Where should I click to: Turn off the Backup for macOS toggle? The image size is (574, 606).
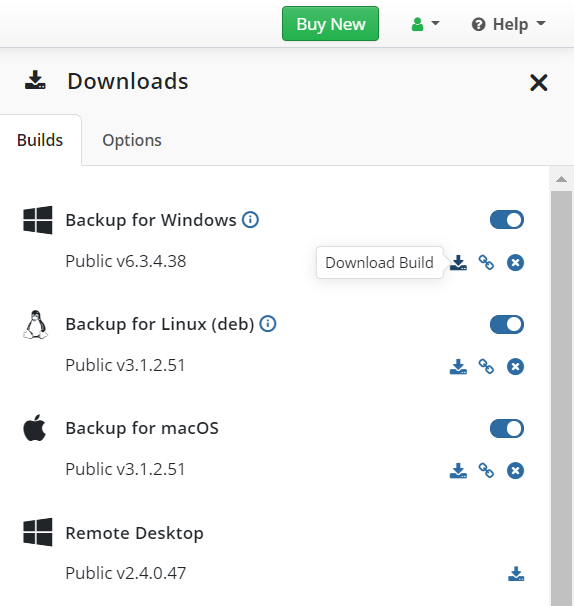(507, 428)
